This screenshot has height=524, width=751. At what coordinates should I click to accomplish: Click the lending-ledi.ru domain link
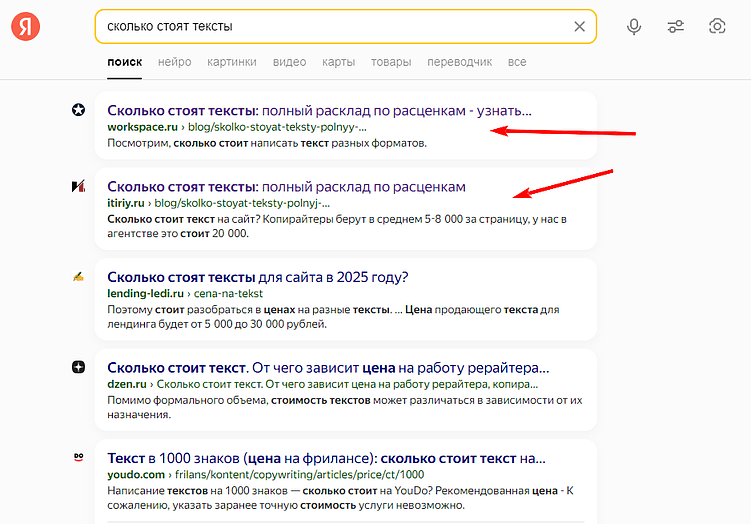[145, 293]
